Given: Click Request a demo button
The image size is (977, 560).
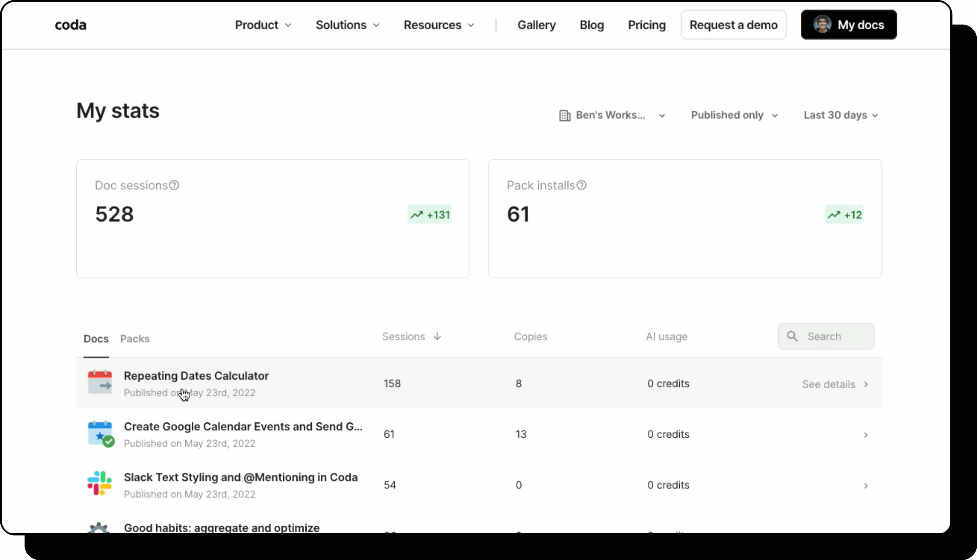Looking at the screenshot, I should 733,25.
